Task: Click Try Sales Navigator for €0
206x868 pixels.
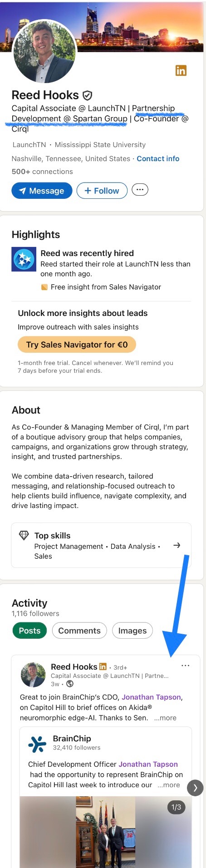Action: coord(77,345)
